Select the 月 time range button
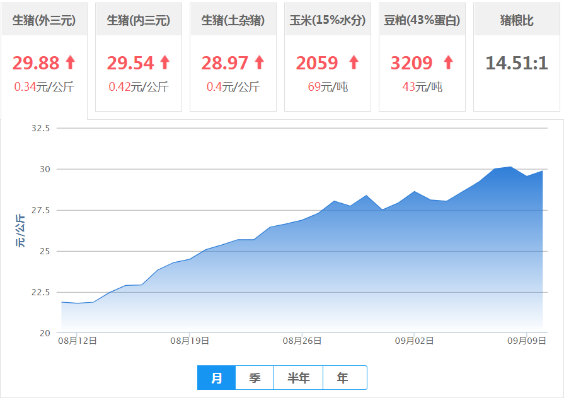564x400 pixels. (x=217, y=377)
